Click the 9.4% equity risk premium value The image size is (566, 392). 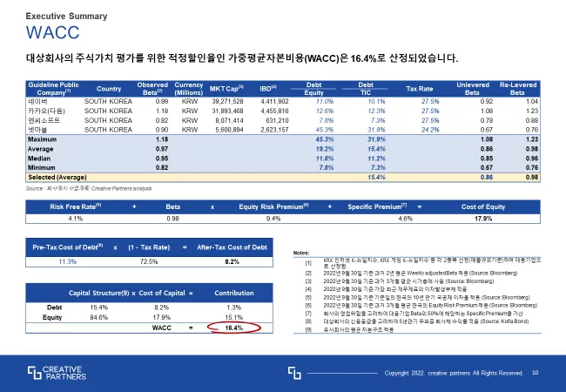pyautogui.click(x=273, y=219)
